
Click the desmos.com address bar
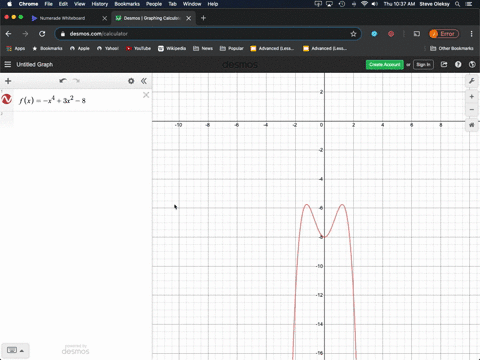[208, 34]
